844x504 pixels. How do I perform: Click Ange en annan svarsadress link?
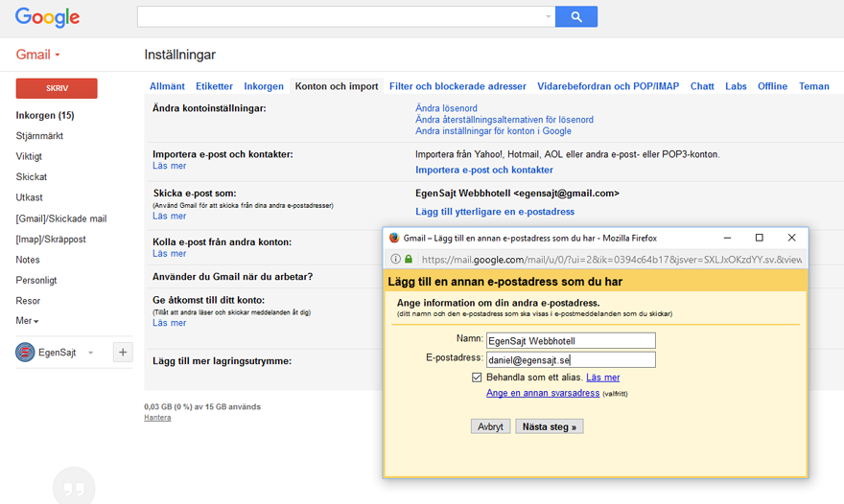[x=543, y=393]
